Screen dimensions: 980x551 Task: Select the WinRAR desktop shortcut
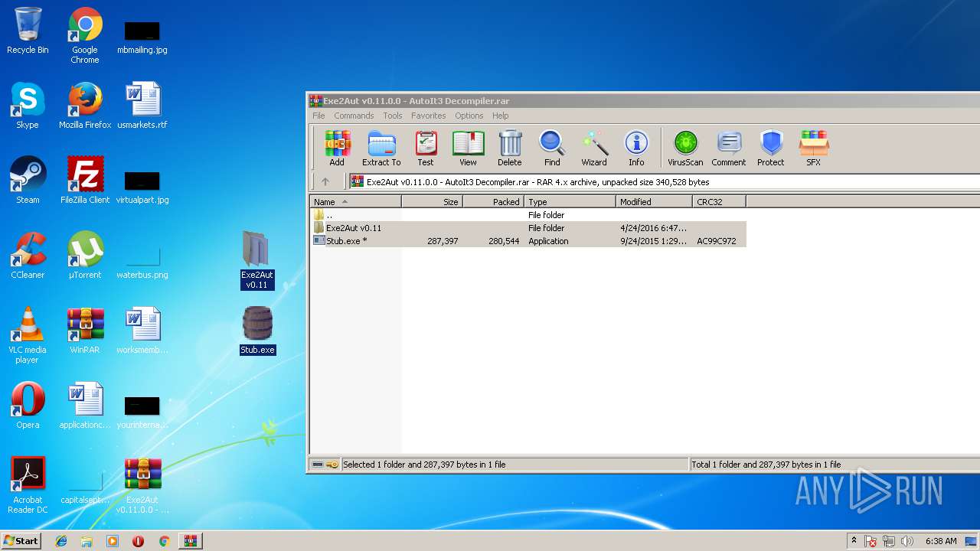point(85,331)
